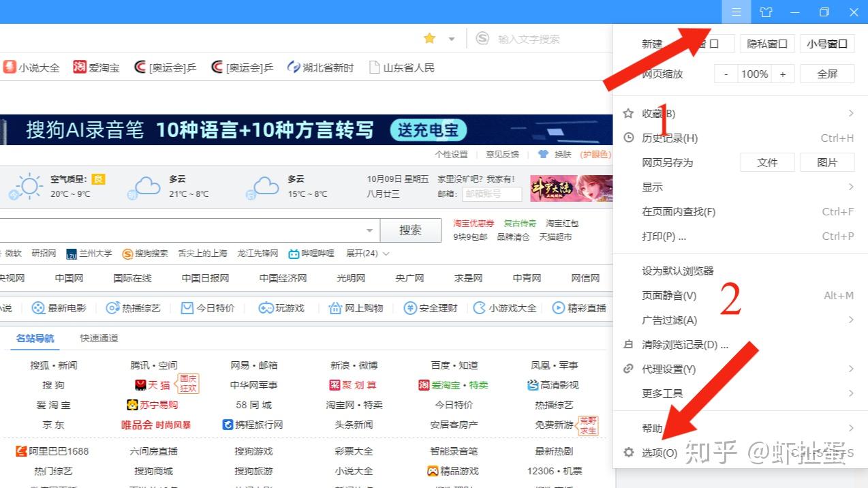Expand 代理设置(Y) submenu

point(739,369)
